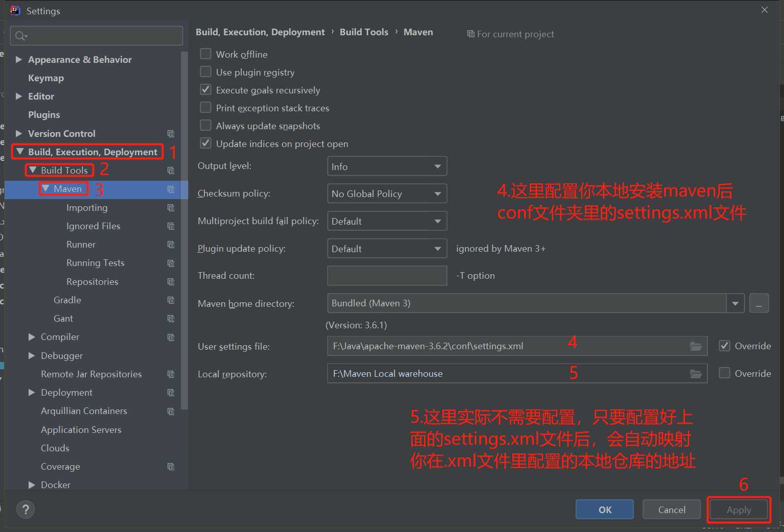
Task: Enable Always update snapshots checkbox
Action: point(205,125)
